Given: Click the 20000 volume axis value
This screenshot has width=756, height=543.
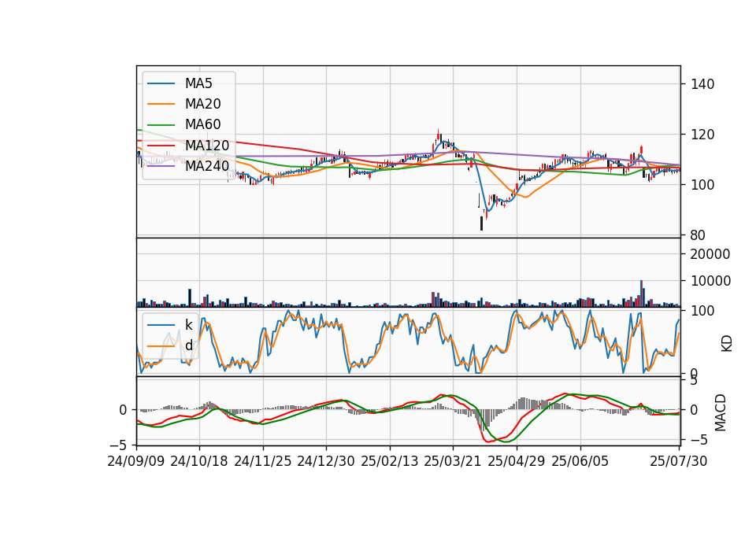Looking at the screenshot, I should (710, 254).
